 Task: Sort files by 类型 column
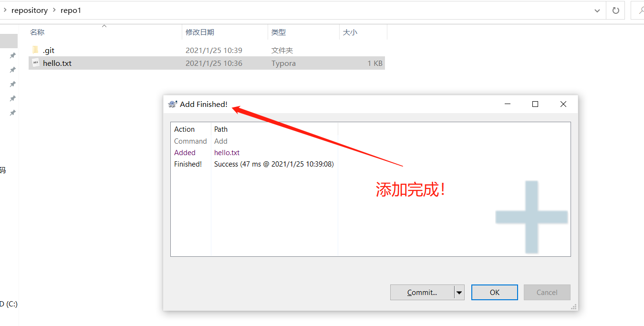tap(279, 32)
